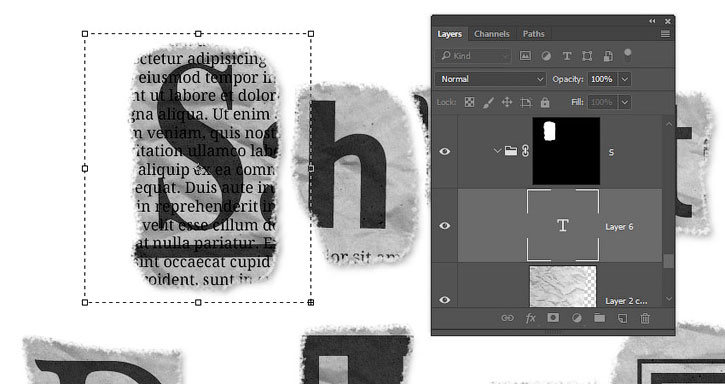Screen dimensions: 725x384
Task: Open the Fill slider dropdown arrow
Action: tap(625, 102)
